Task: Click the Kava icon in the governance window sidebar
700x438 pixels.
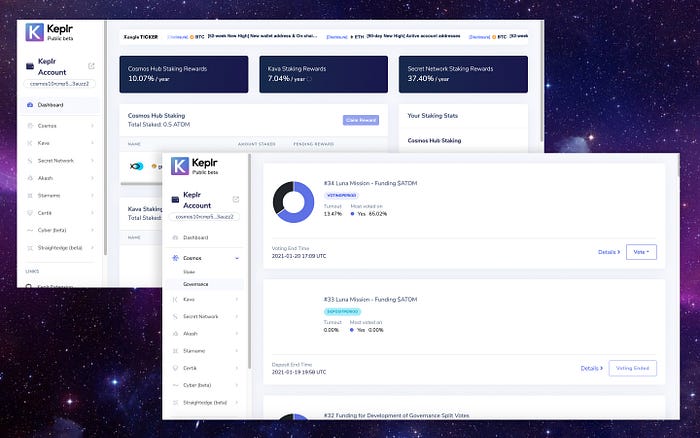Action: (x=175, y=300)
